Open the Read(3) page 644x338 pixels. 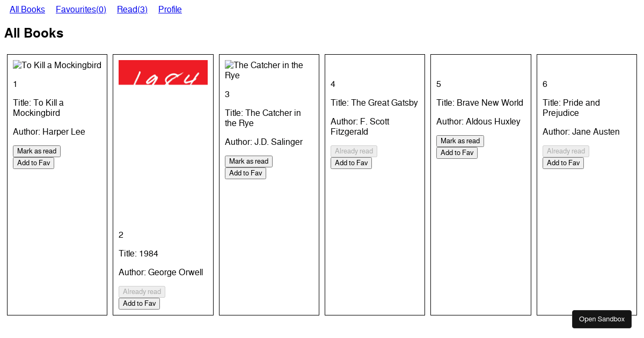[x=132, y=9]
